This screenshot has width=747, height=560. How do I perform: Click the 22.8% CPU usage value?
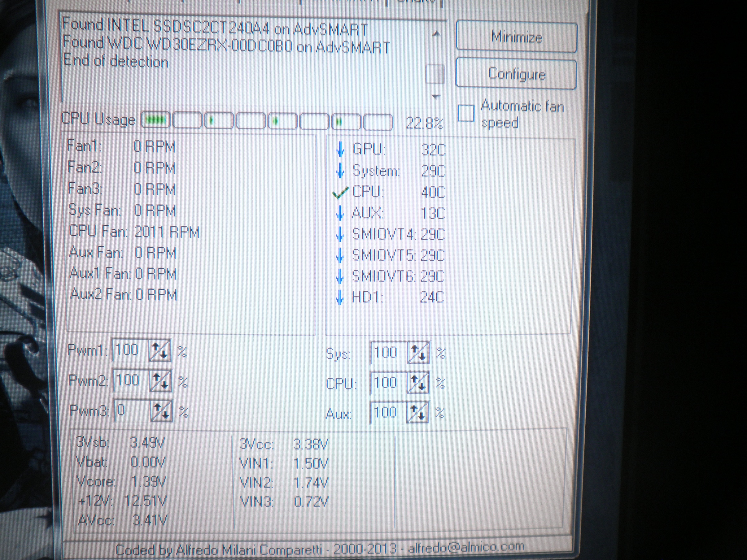(424, 123)
